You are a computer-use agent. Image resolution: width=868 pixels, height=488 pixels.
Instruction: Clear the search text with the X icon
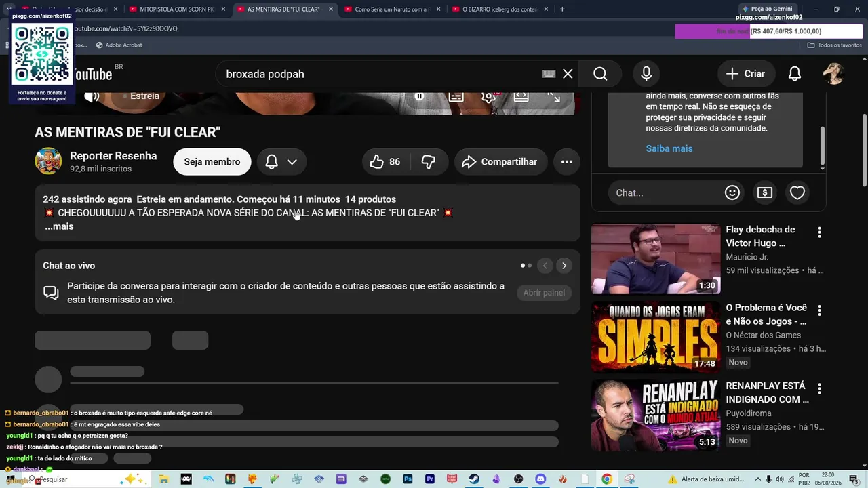(568, 74)
